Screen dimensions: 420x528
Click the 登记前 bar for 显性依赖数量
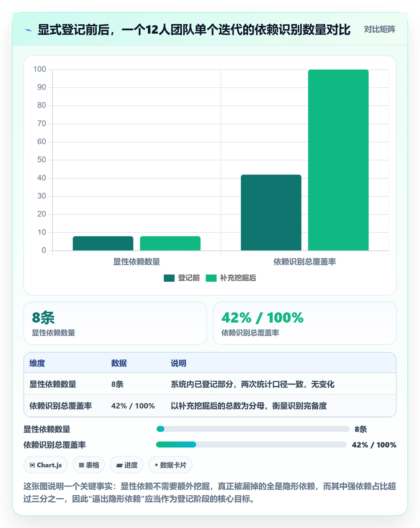(103, 243)
